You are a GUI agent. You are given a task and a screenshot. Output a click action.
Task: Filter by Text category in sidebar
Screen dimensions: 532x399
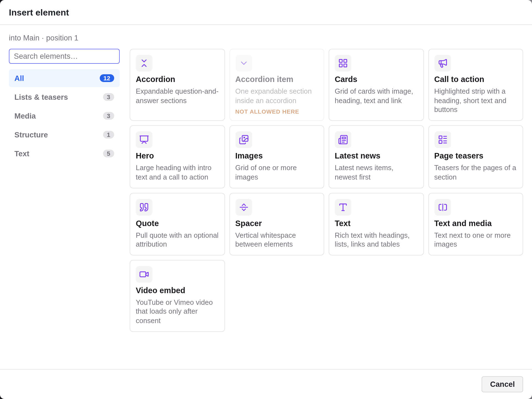tap(64, 154)
